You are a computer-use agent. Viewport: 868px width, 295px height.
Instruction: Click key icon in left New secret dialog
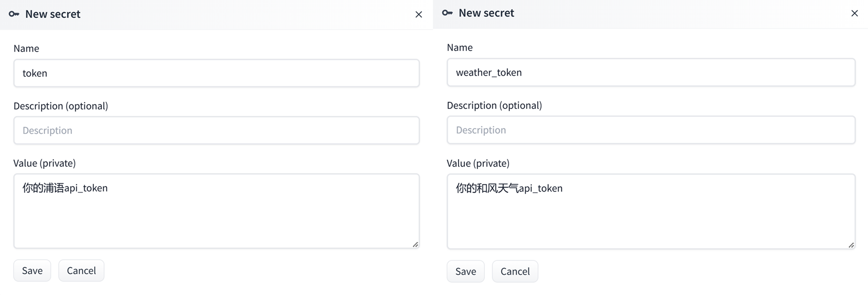(x=14, y=14)
